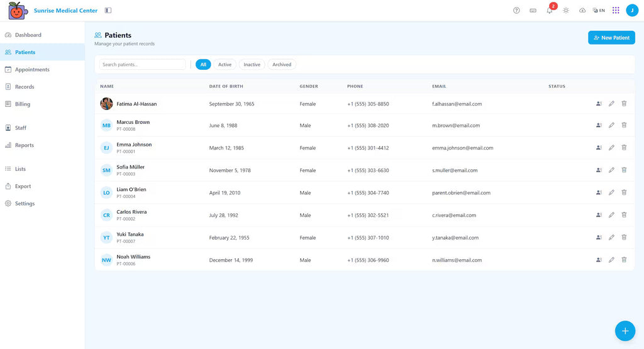Click the Sunrise Medical Center logo
This screenshot has height=349, width=644.
point(18,11)
